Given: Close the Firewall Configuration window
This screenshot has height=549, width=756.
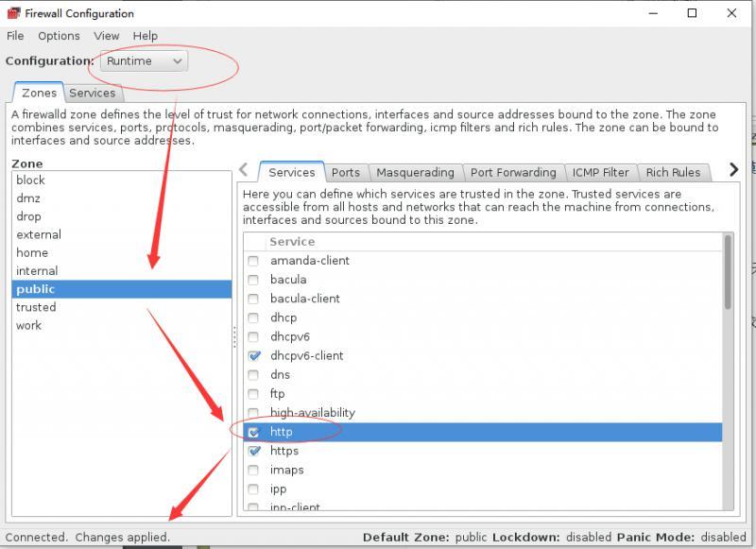Looking at the screenshot, I should pos(731,13).
